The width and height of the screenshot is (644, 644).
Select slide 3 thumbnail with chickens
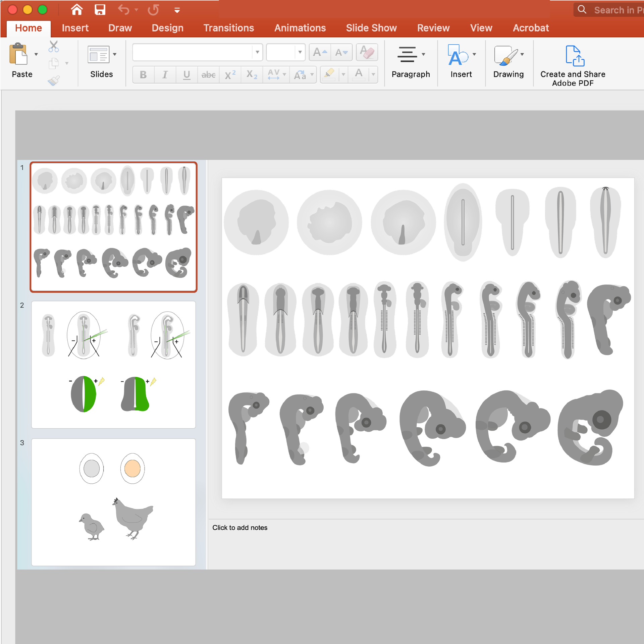coord(113,502)
